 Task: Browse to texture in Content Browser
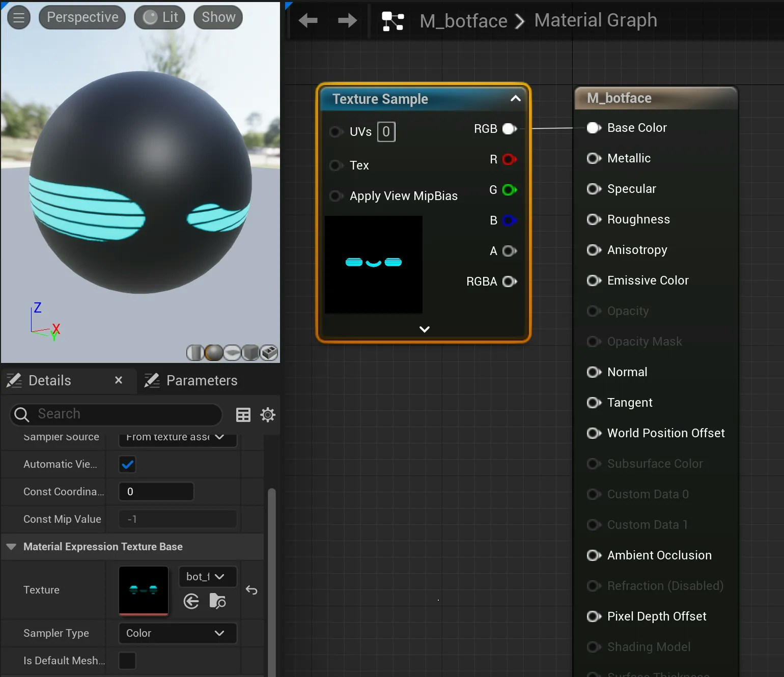click(217, 602)
